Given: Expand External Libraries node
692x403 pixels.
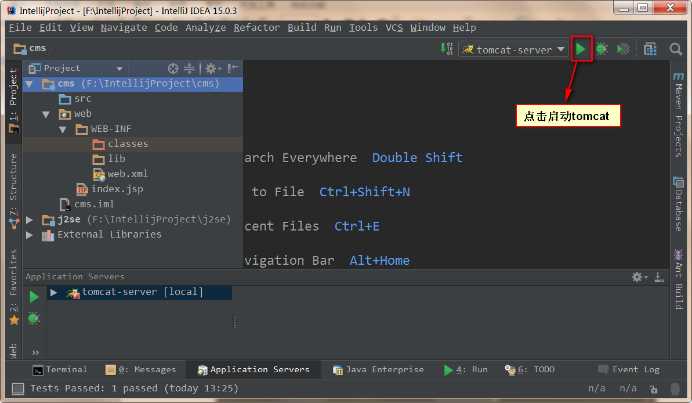Looking at the screenshot, I should tap(29, 235).
